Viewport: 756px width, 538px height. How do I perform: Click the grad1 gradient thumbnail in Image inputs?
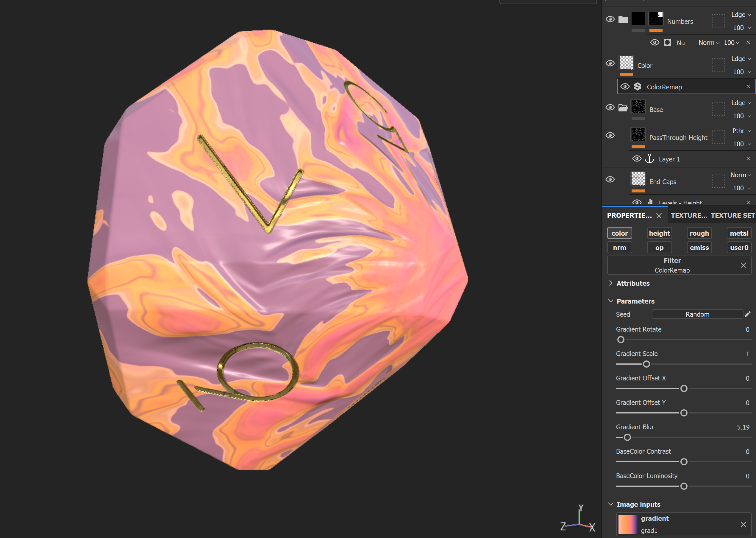tap(628, 523)
